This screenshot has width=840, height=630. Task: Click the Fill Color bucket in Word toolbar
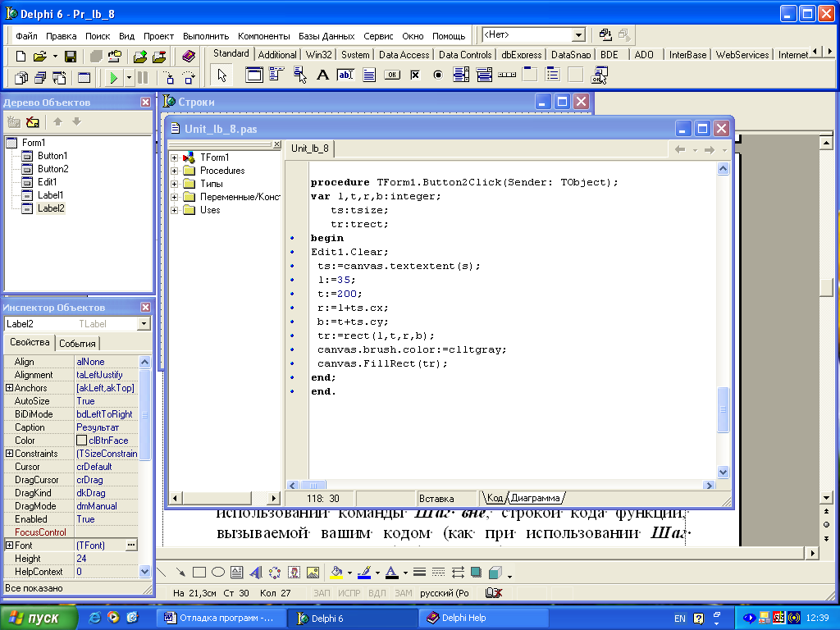[x=336, y=573]
